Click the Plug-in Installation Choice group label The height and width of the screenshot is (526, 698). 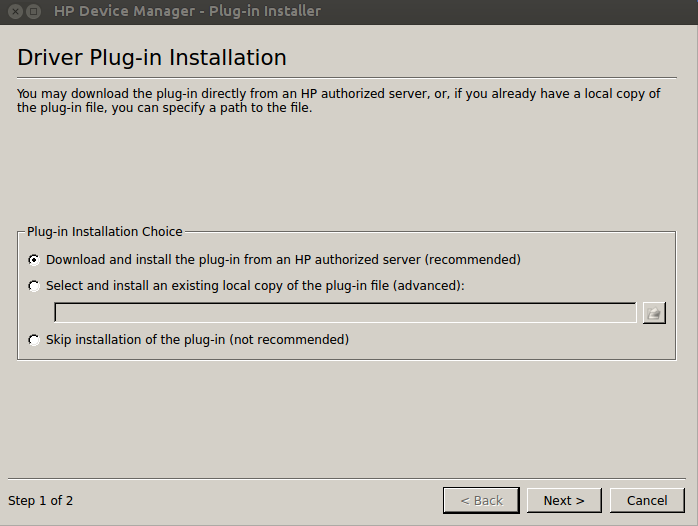pyautogui.click(x=105, y=231)
